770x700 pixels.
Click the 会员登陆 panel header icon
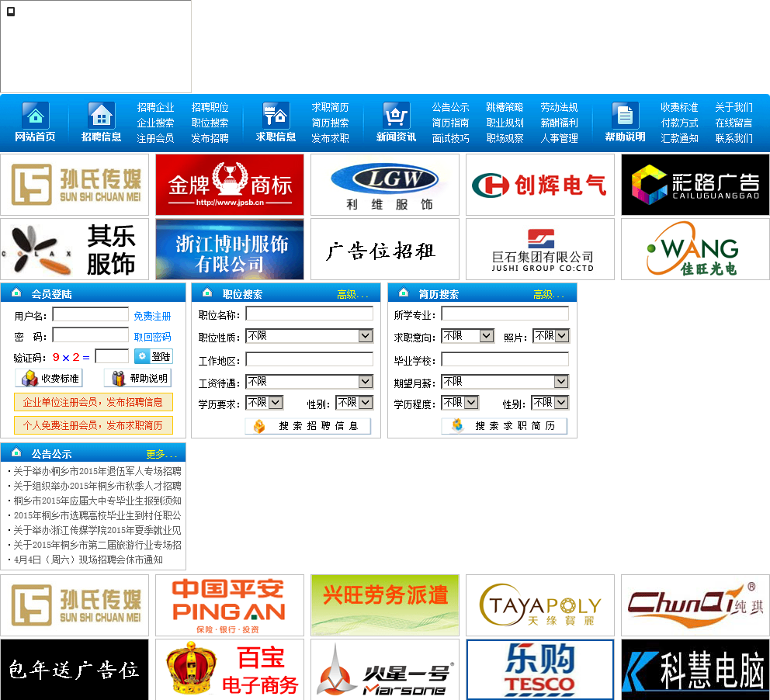pos(16,293)
